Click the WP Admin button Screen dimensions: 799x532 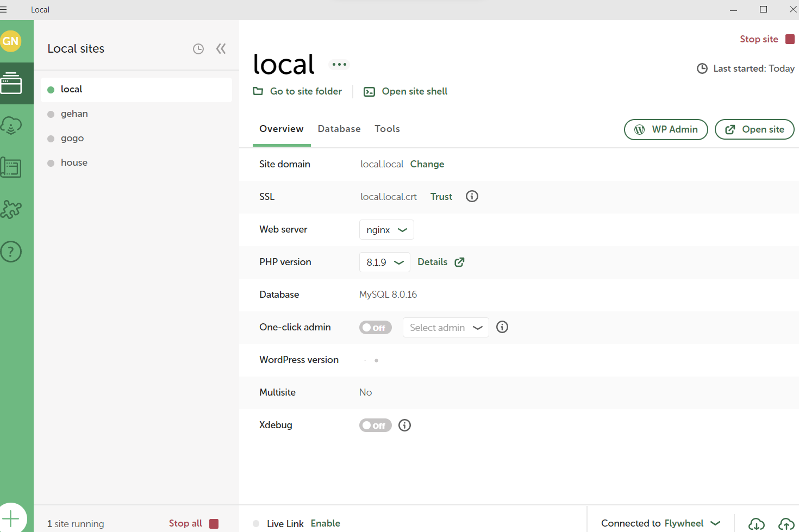click(x=666, y=129)
